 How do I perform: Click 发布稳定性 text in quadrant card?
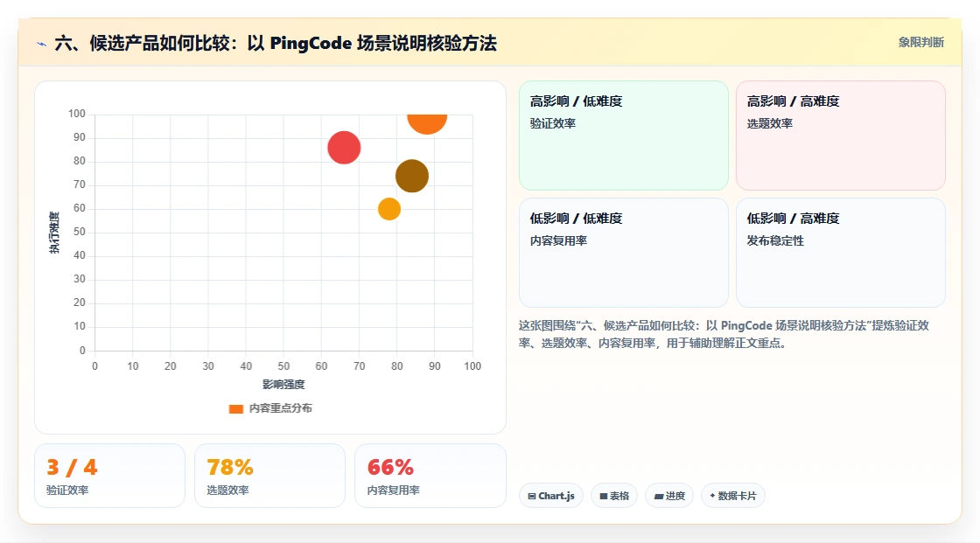[x=775, y=240]
